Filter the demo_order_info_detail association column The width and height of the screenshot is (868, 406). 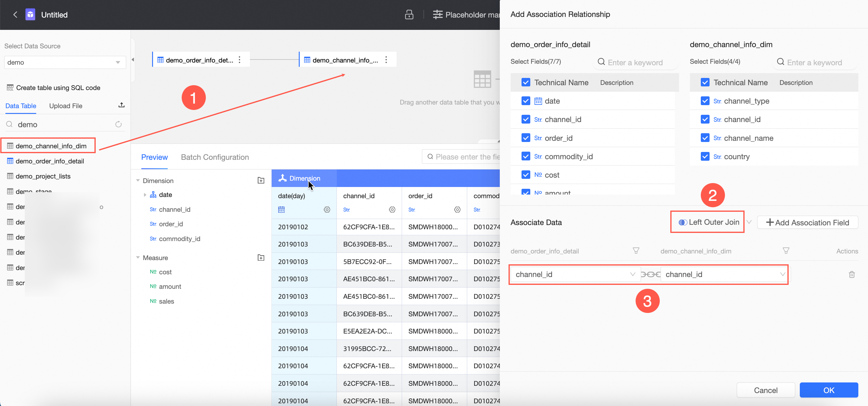[x=636, y=251]
